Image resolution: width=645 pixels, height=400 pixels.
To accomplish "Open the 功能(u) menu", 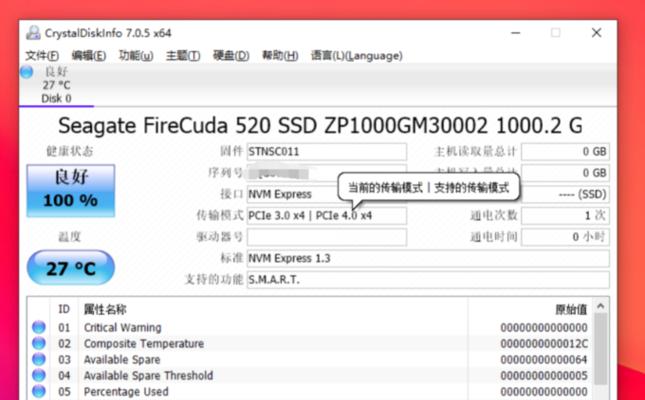I will click(136, 56).
